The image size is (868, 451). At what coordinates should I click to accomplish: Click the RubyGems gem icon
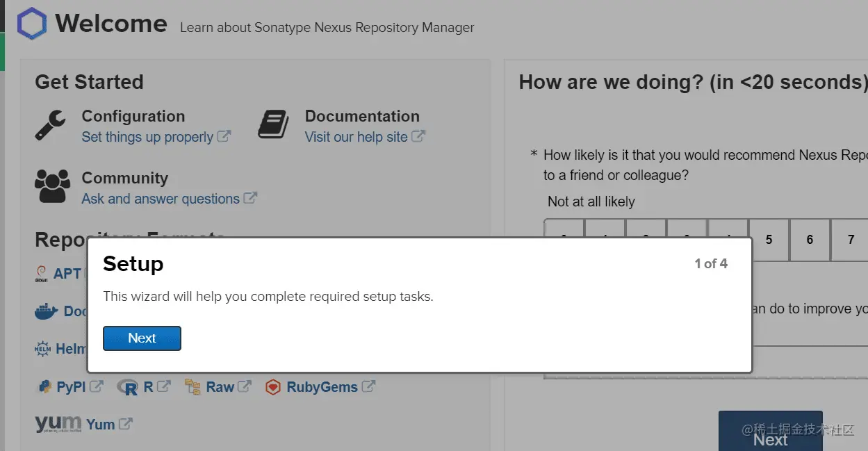pos(272,387)
